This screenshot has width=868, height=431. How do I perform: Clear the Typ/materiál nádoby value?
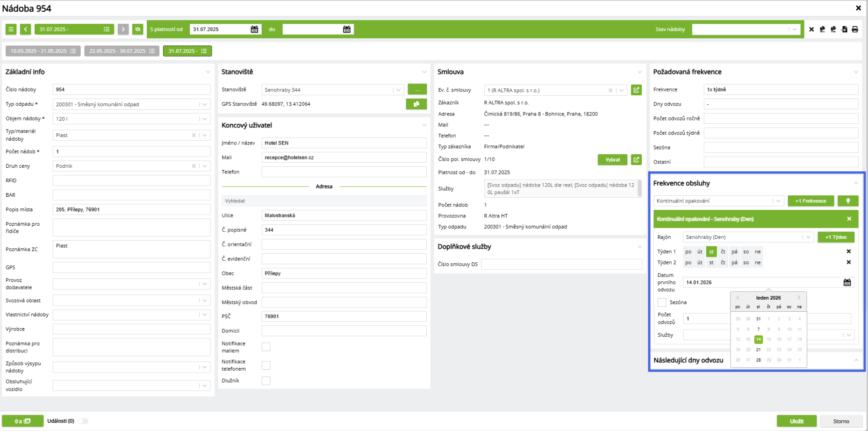(x=194, y=135)
